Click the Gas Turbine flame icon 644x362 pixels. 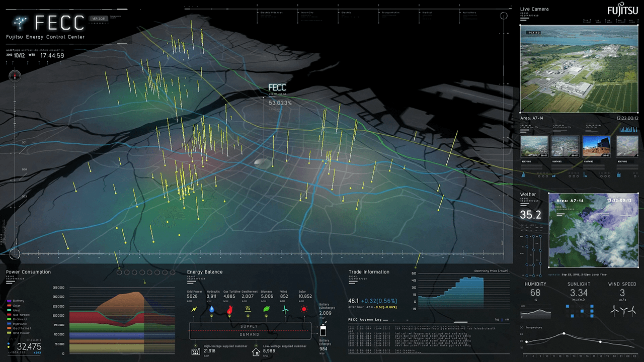[x=230, y=309]
